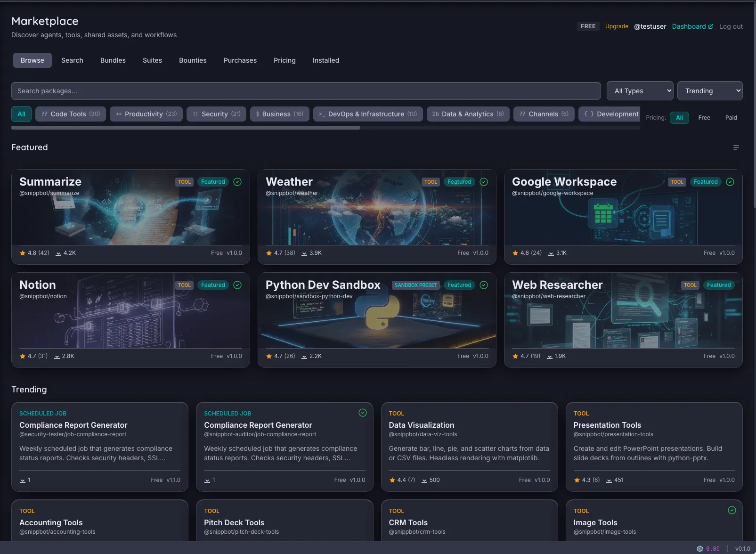
Task: Open the CRM Tools card
Action: tap(469, 520)
